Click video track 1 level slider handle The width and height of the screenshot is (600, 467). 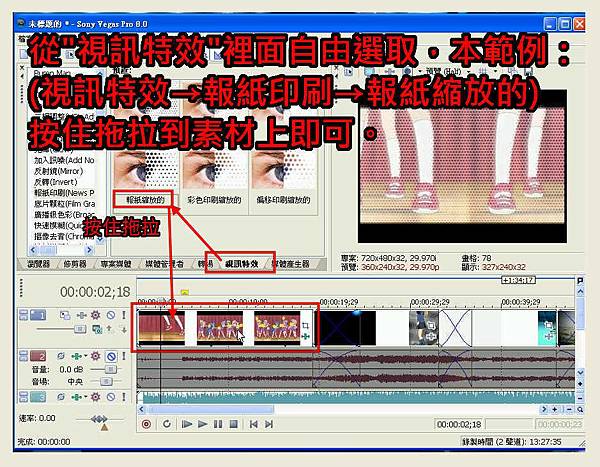click(x=80, y=329)
